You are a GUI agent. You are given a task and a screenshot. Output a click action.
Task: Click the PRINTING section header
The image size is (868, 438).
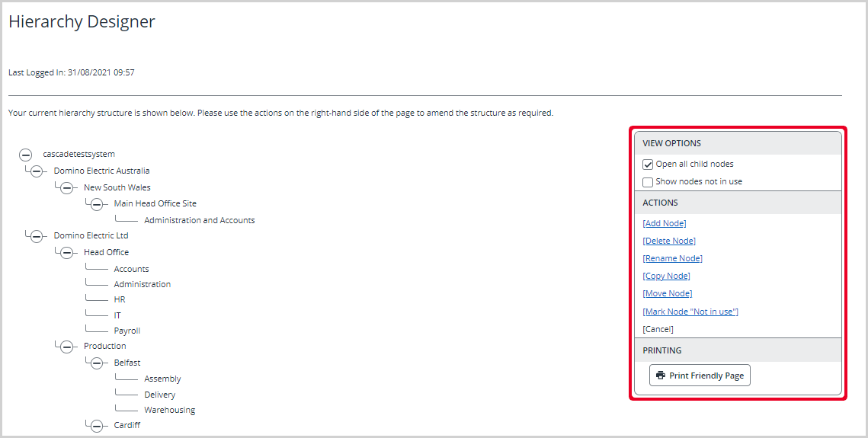(x=738, y=350)
